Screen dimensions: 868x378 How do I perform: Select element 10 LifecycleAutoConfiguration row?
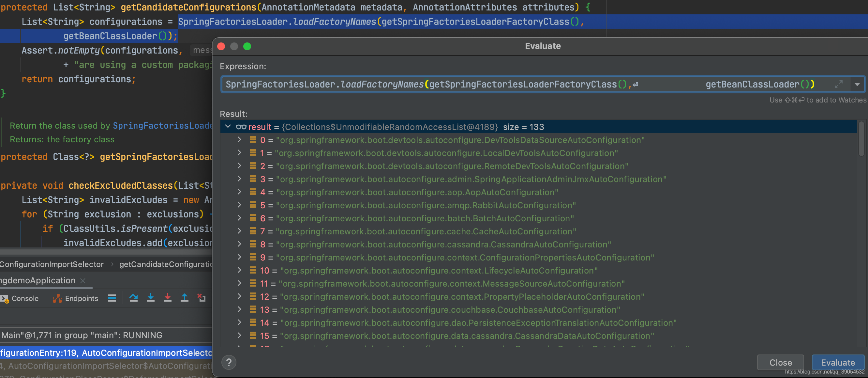[538, 270]
